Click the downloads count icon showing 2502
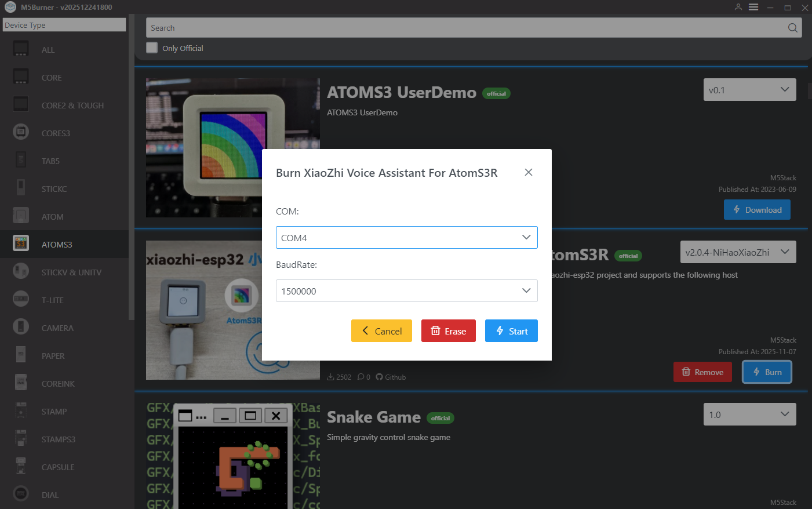812x509 pixels. 330,377
